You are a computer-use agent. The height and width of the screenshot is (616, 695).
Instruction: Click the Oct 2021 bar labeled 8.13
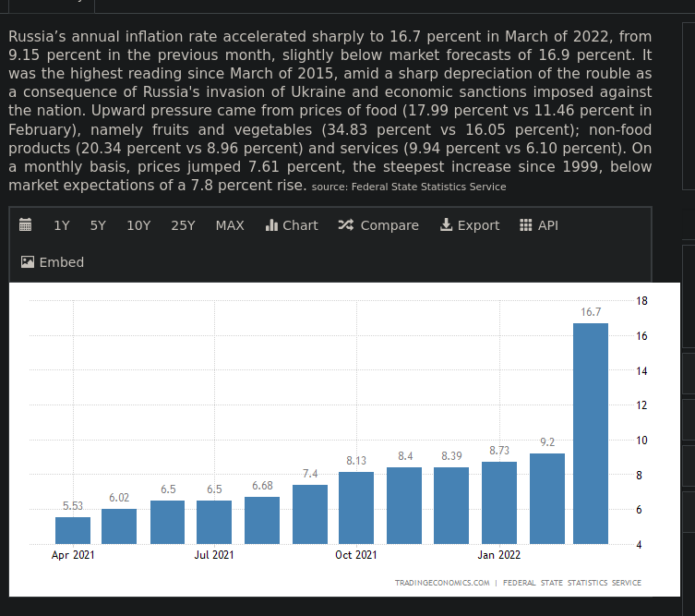(x=356, y=508)
